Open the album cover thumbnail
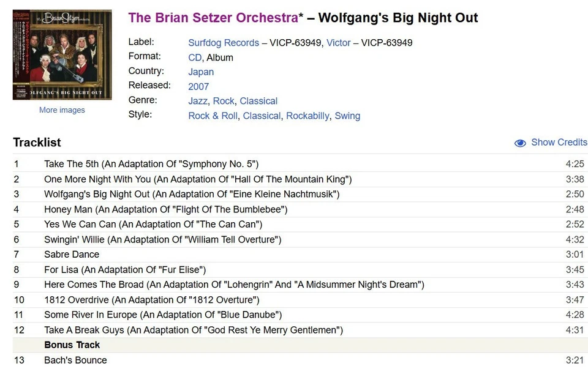The height and width of the screenshot is (374, 588). point(61,54)
